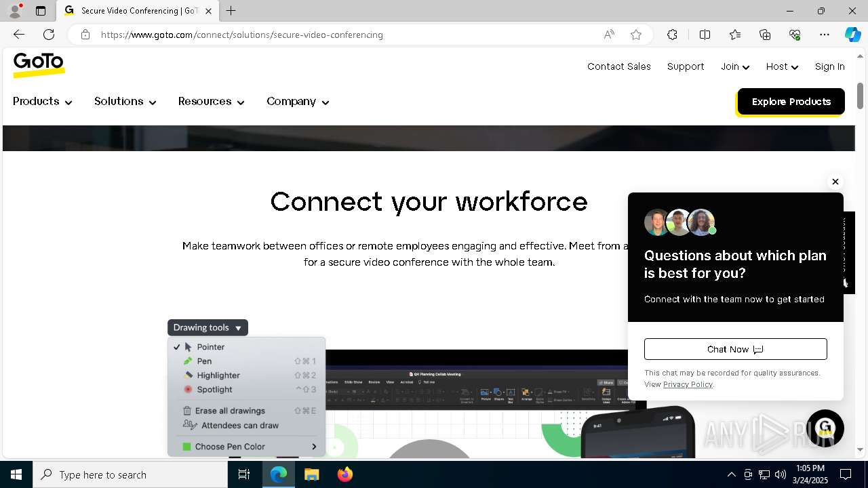Open browser Extensions menu

tap(672, 35)
